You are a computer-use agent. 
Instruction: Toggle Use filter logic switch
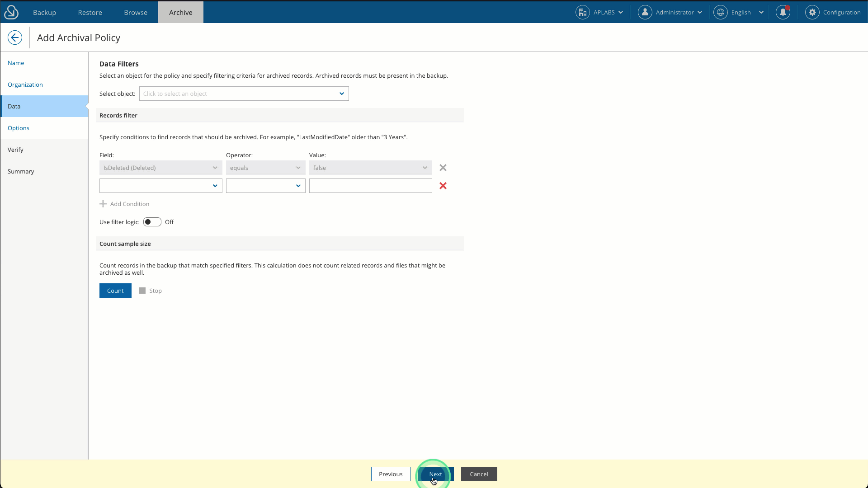[x=152, y=222]
